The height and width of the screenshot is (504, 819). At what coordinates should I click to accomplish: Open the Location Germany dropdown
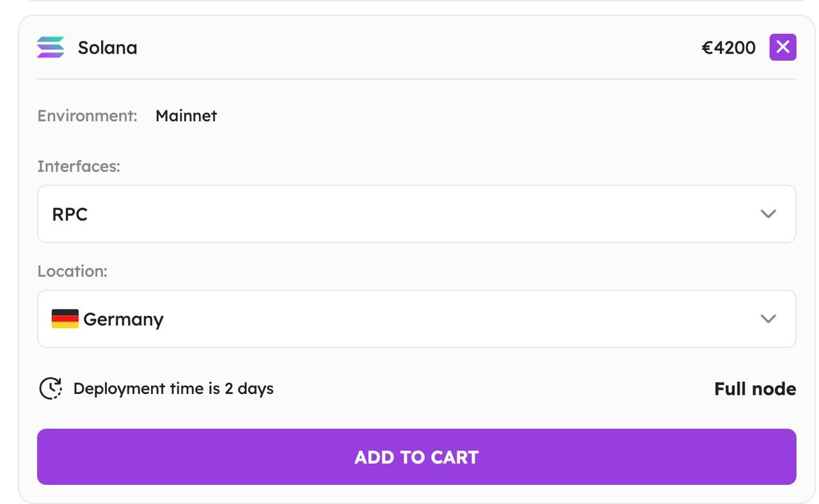click(417, 319)
